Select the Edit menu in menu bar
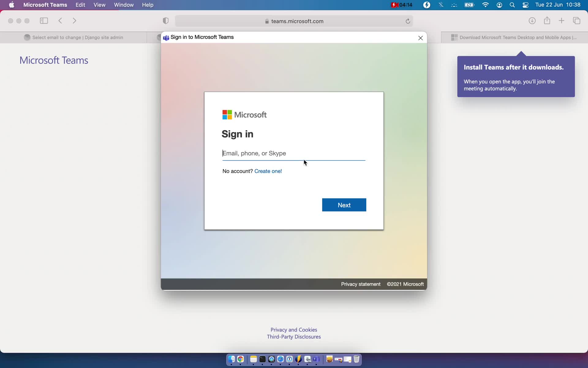This screenshot has width=588, height=368. click(x=80, y=5)
